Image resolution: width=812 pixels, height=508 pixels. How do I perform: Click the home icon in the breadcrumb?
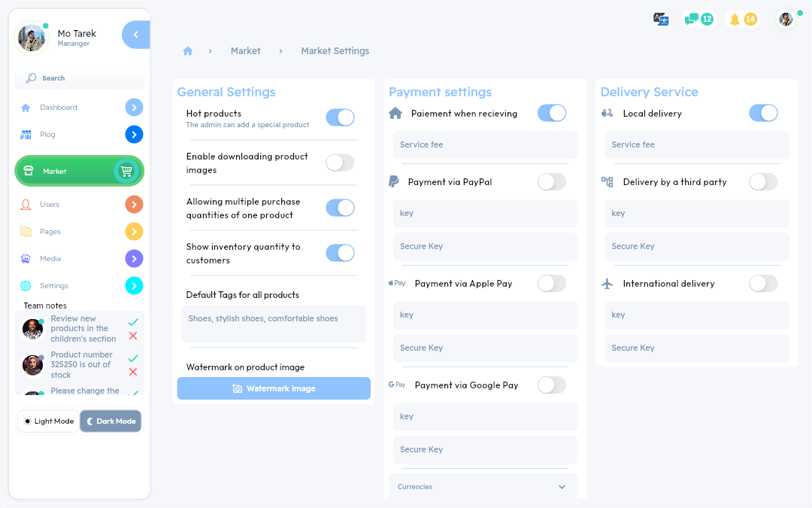coord(188,51)
